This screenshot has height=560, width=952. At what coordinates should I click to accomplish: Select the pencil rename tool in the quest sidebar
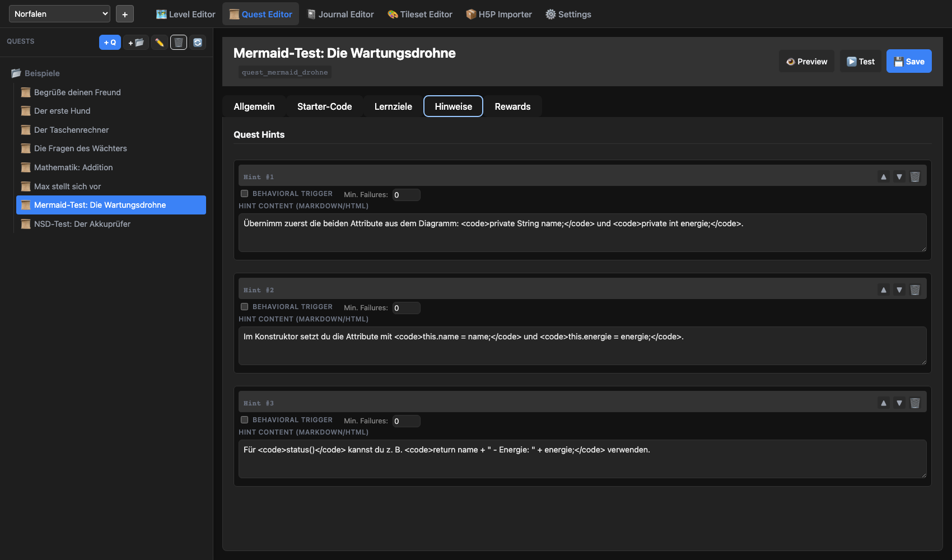tap(159, 41)
